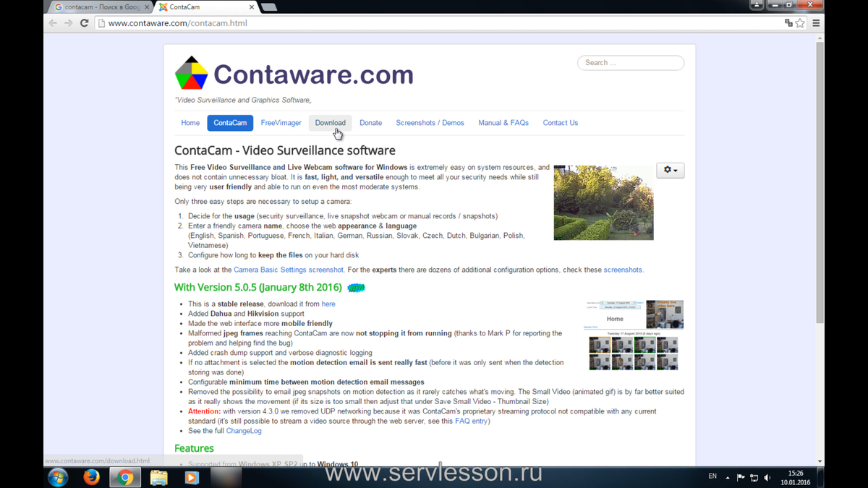This screenshot has height=488, width=868.
Task: Click the bookmark star icon
Action: click(x=800, y=23)
